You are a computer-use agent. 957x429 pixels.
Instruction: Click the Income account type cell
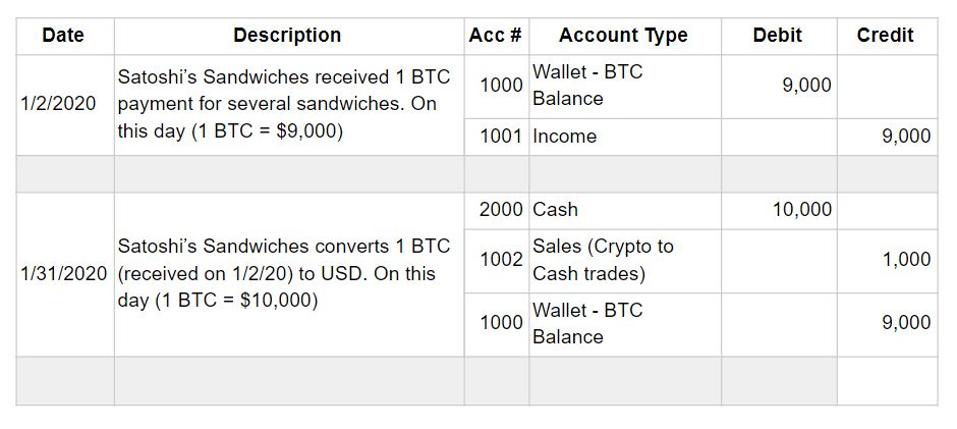(565, 137)
